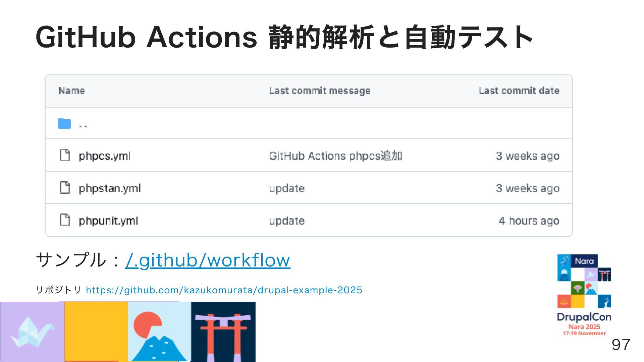The height and width of the screenshot is (362, 644).
Task: Click the update commit message for phpstan.yml
Action: 286,188
